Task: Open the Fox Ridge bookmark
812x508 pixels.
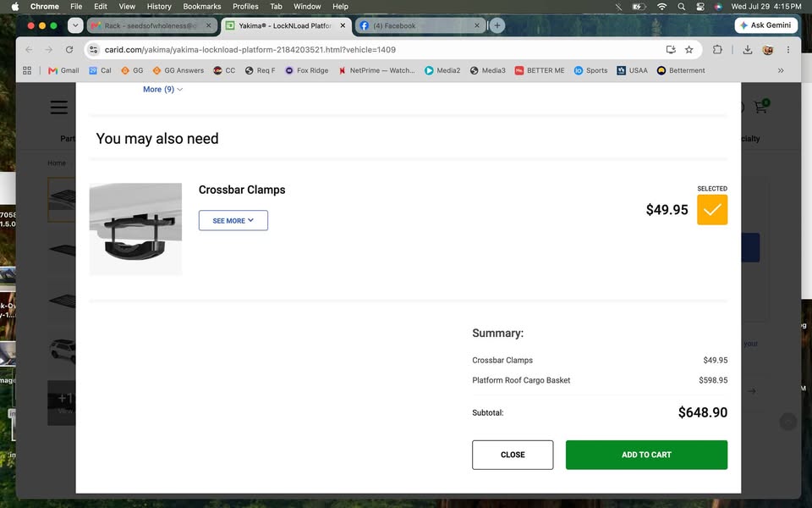Action: (306, 70)
